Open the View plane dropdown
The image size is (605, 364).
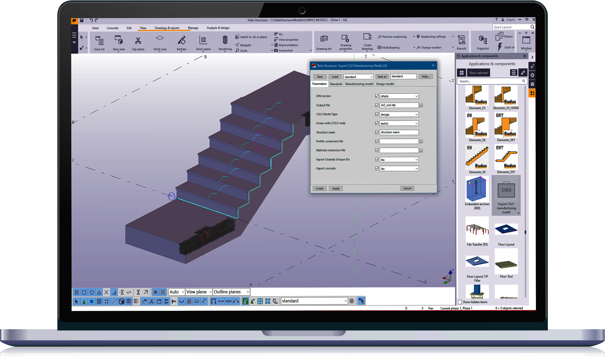pyautogui.click(x=199, y=292)
